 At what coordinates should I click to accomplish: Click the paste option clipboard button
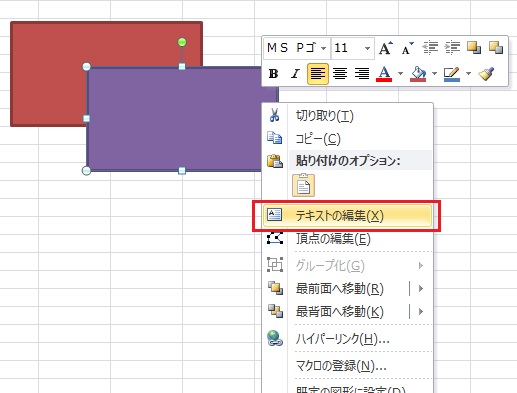click(x=303, y=185)
